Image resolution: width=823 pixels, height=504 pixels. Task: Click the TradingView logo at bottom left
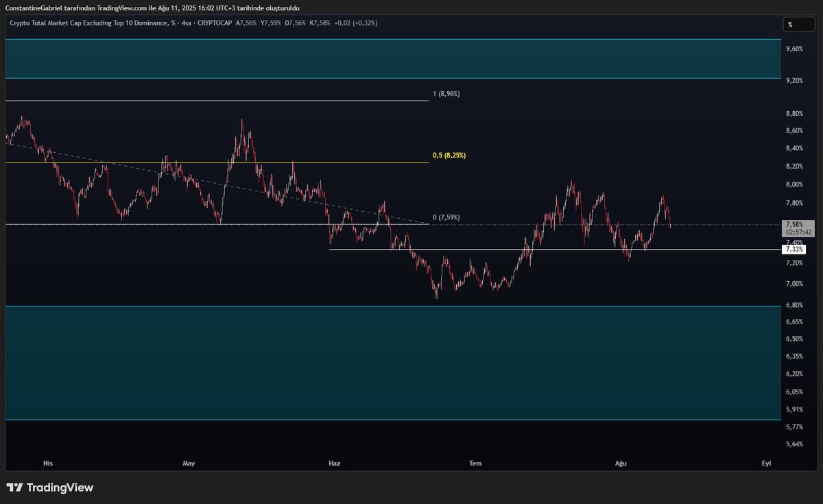[49, 488]
